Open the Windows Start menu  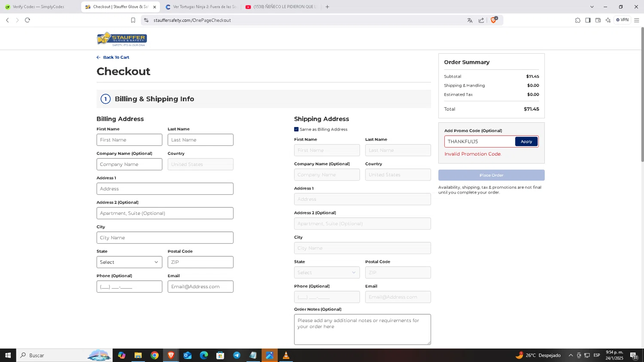click(8, 355)
